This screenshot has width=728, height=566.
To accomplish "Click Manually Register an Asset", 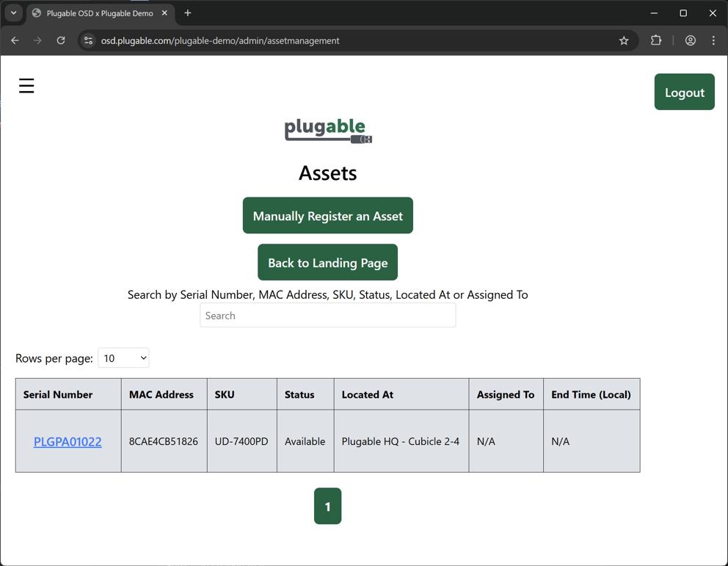I will [327, 215].
